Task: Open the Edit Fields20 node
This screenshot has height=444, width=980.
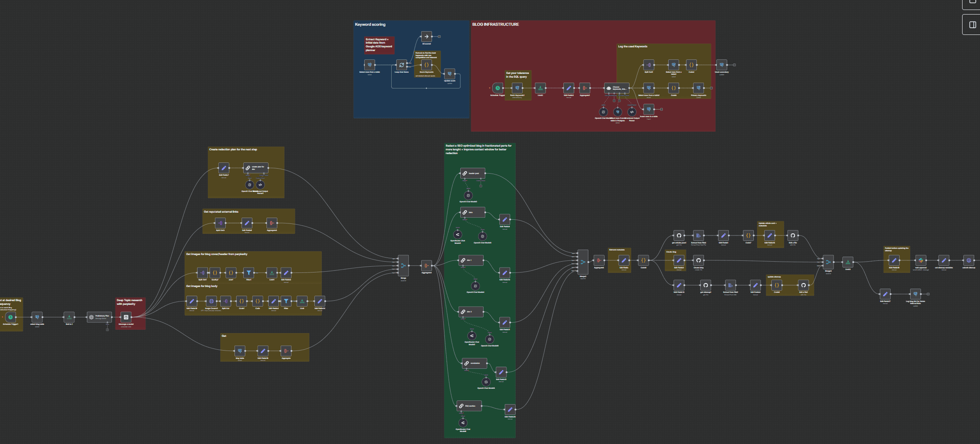Action: tap(510, 410)
